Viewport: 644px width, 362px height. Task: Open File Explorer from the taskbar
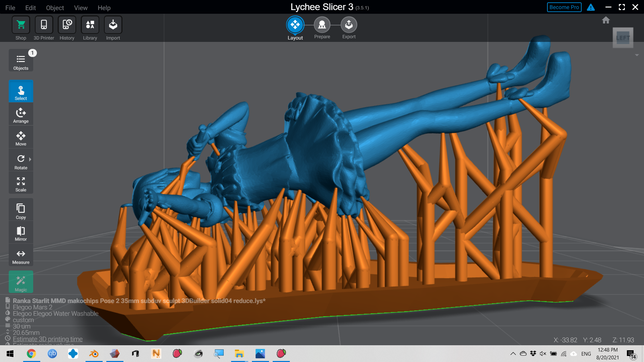pyautogui.click(x=239, y=354)
